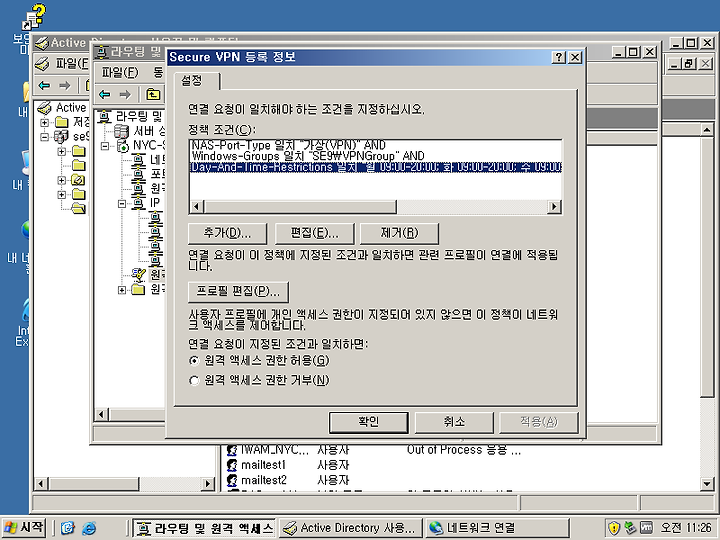The image size is (720, 540).
Task: Click the 취소 (Cancel) button
Action: 454,422
